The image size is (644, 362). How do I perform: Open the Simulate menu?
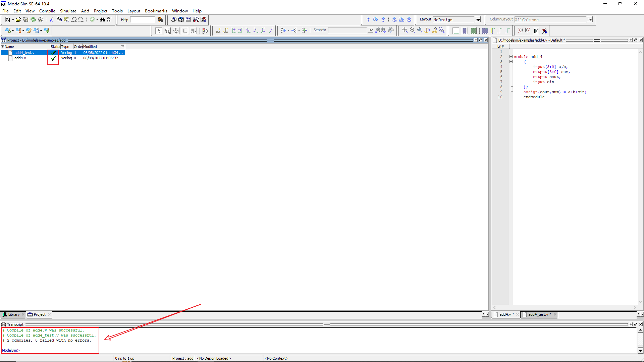point(68,11)
